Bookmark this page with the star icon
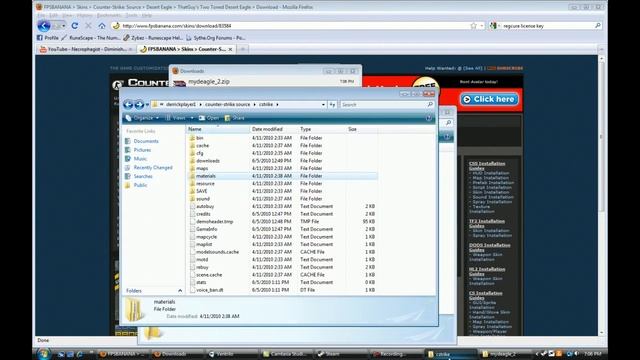 point(473,26)
